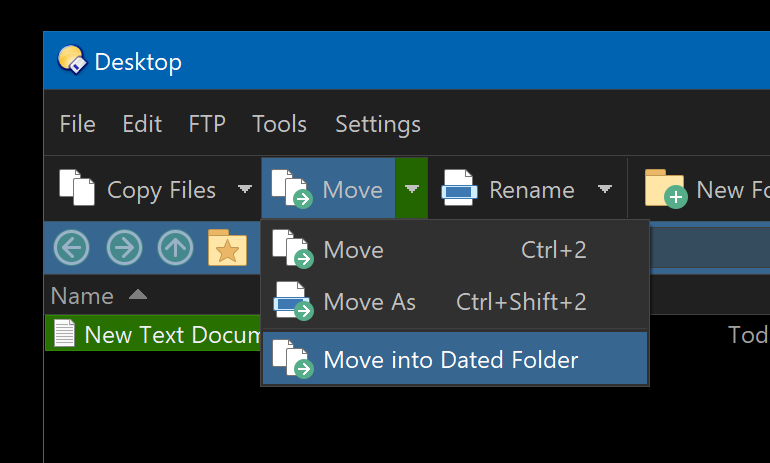Select Move into Dated Folder
The width and height of the screenshot is (770, 463).
[455, 358]
